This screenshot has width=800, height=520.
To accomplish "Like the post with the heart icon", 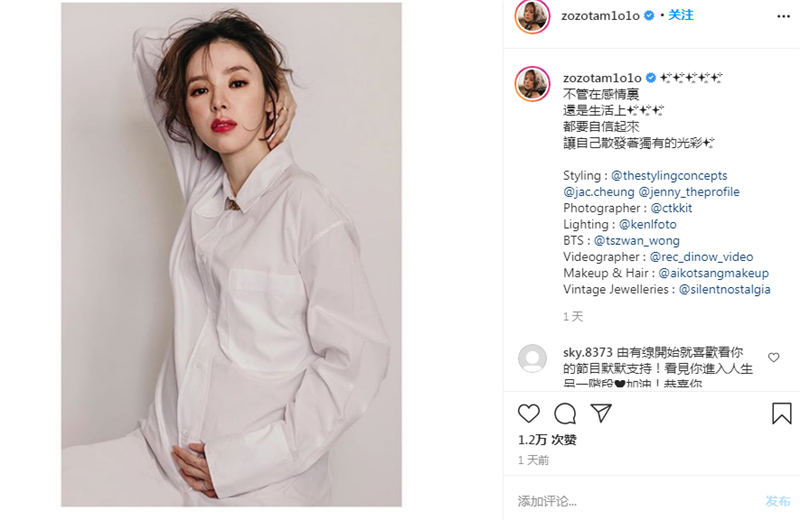I will pos(529,413).
